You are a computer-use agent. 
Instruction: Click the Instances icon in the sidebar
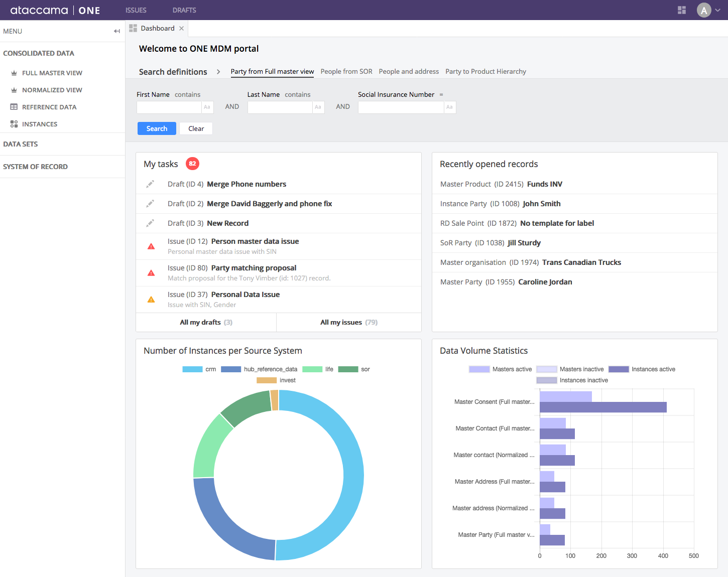click(x=14, y=124)
